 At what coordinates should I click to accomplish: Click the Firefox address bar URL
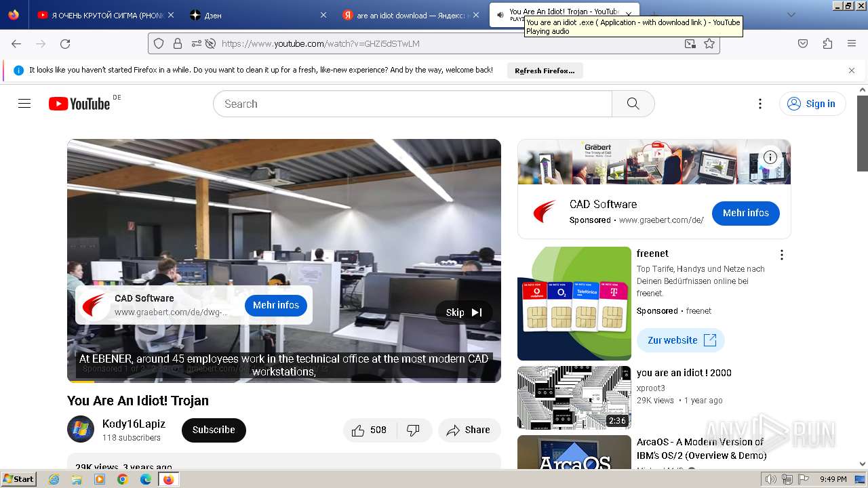pos(320,43)
